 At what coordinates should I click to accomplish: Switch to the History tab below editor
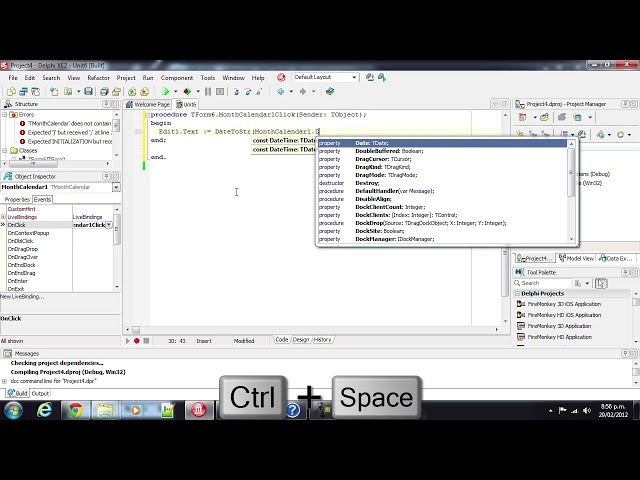pyautogui.click(x=322, y=340)
